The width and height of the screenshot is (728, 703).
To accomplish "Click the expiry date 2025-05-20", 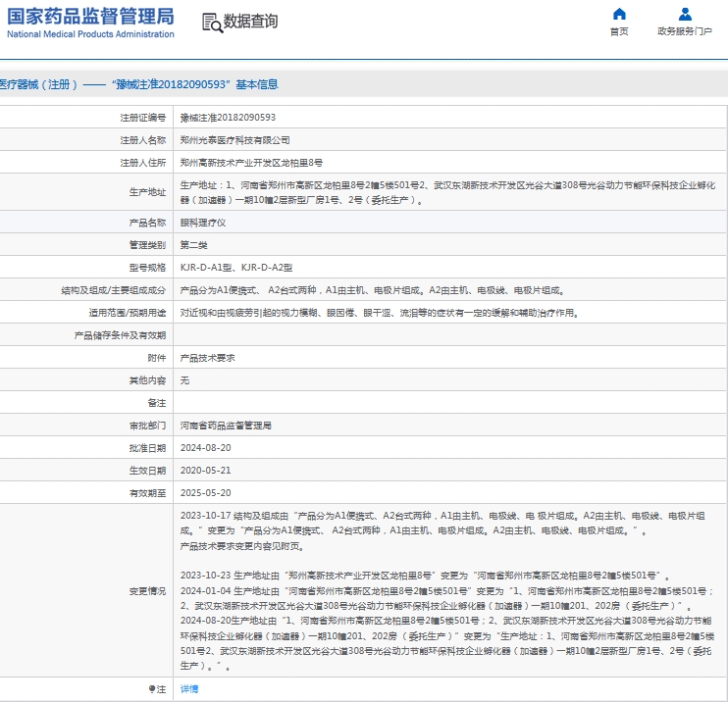I will (x=205, y=493).
